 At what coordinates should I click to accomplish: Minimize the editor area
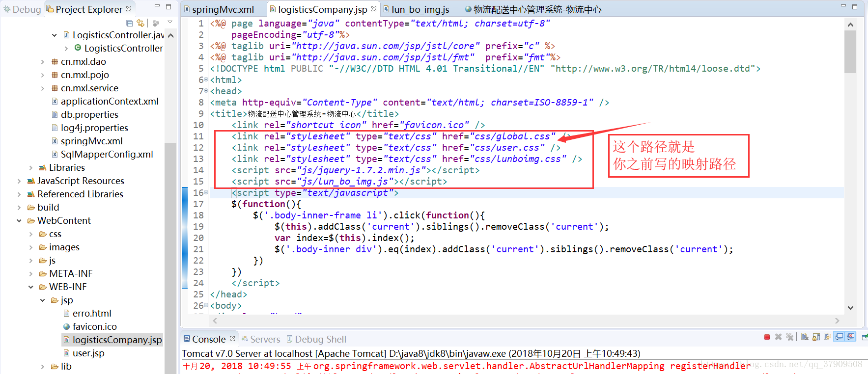[843, 6]
